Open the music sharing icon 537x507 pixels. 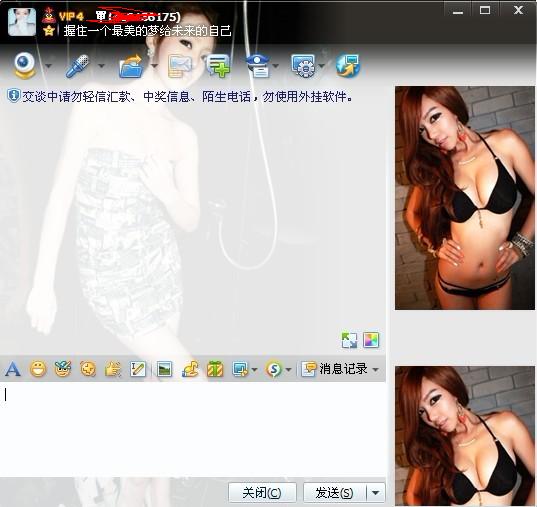click(190, 369)
